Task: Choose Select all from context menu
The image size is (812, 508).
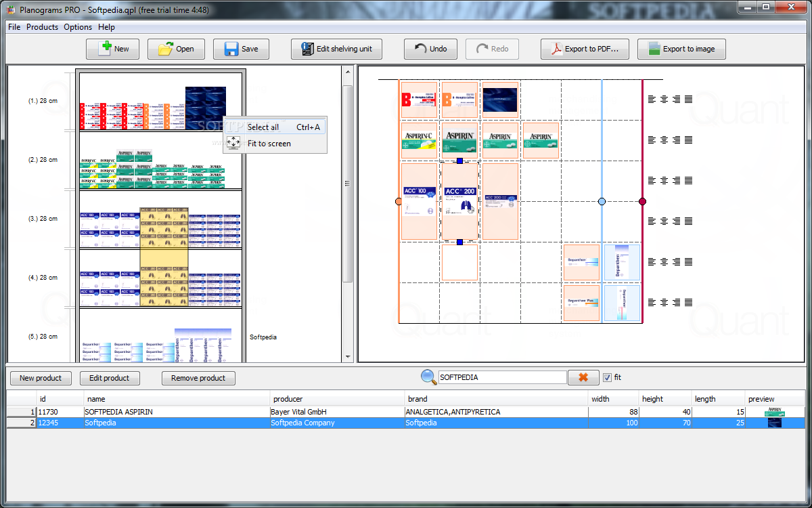Action: 275,127
